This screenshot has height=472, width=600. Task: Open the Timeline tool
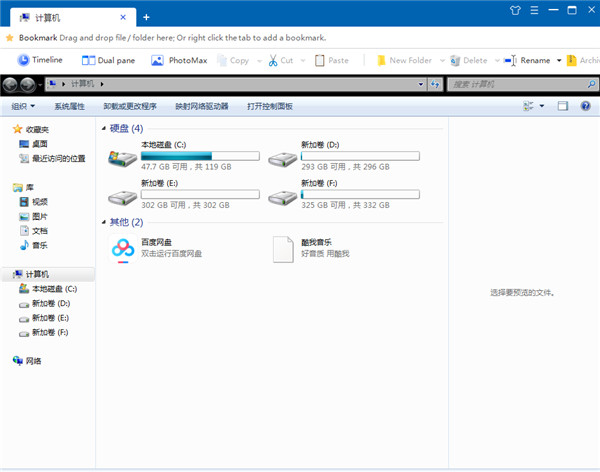pos(40,60)
